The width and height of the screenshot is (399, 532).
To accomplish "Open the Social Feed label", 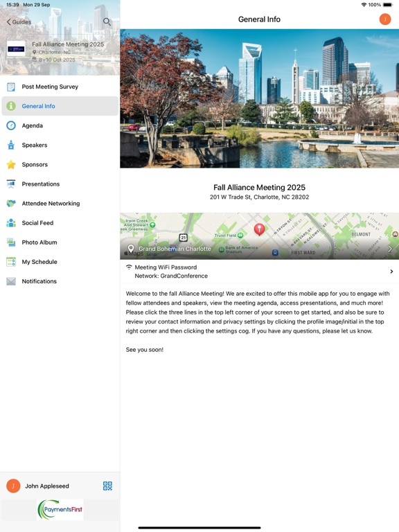I will (x=37, y=223).
